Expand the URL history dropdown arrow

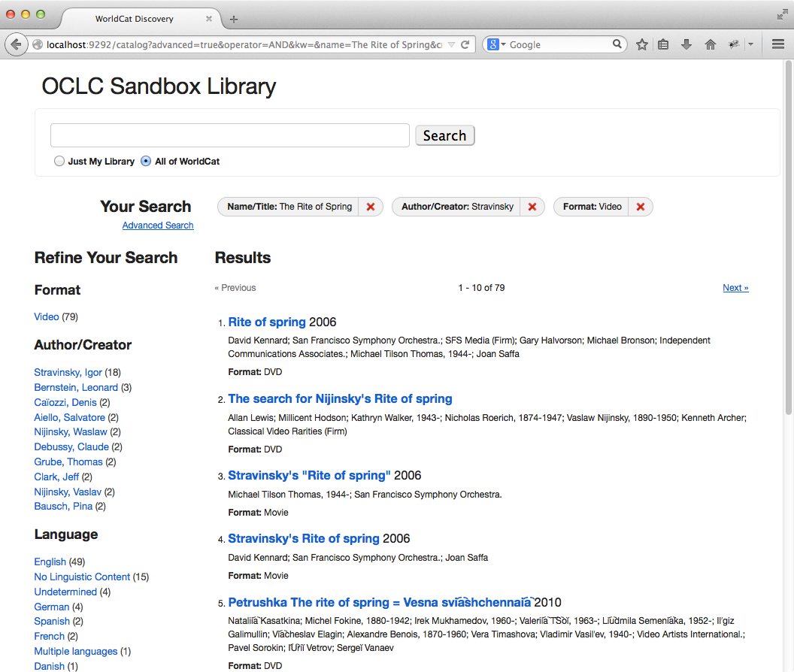[x=451, y=44]
